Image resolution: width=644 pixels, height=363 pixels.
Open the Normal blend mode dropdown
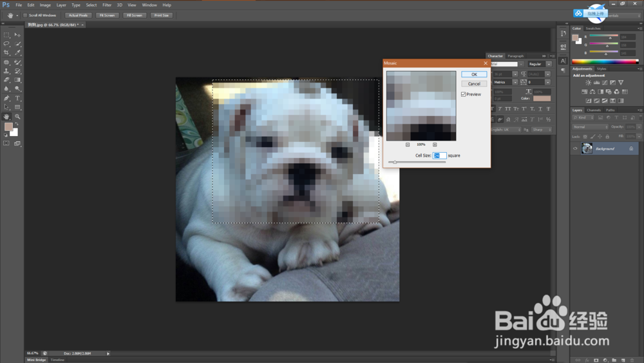coord(590,127)
